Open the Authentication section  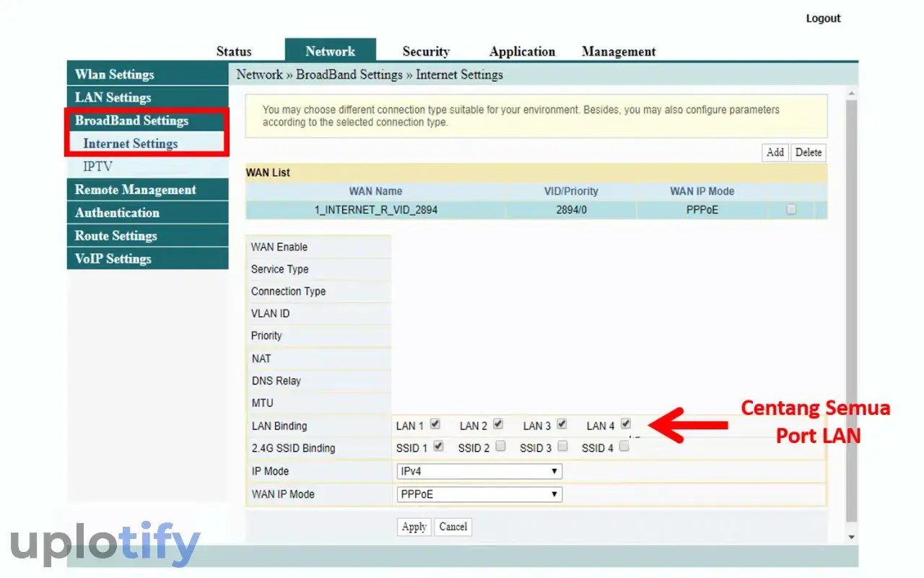tap(116, 212)
